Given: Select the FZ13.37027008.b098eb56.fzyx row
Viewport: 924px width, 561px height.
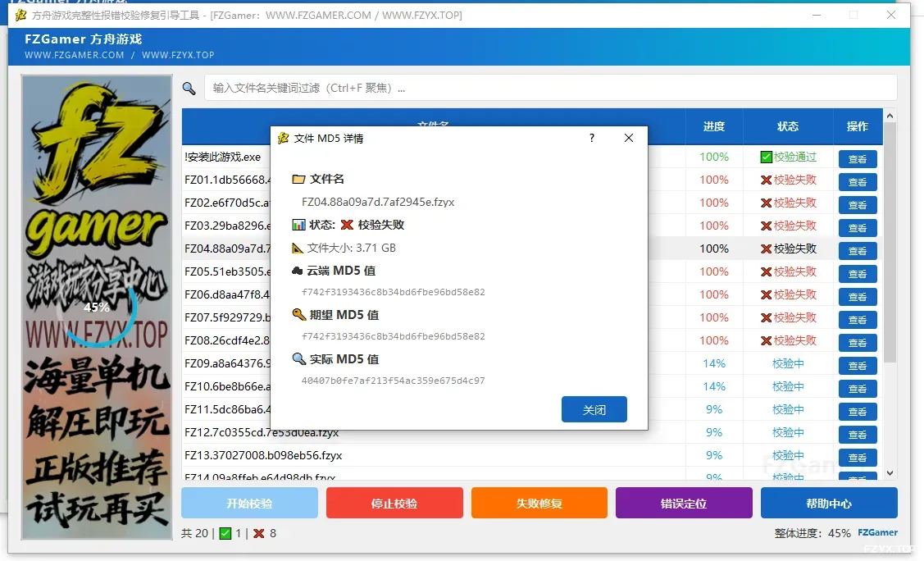Looking at the screenshot, I should [x=531, y=455].
